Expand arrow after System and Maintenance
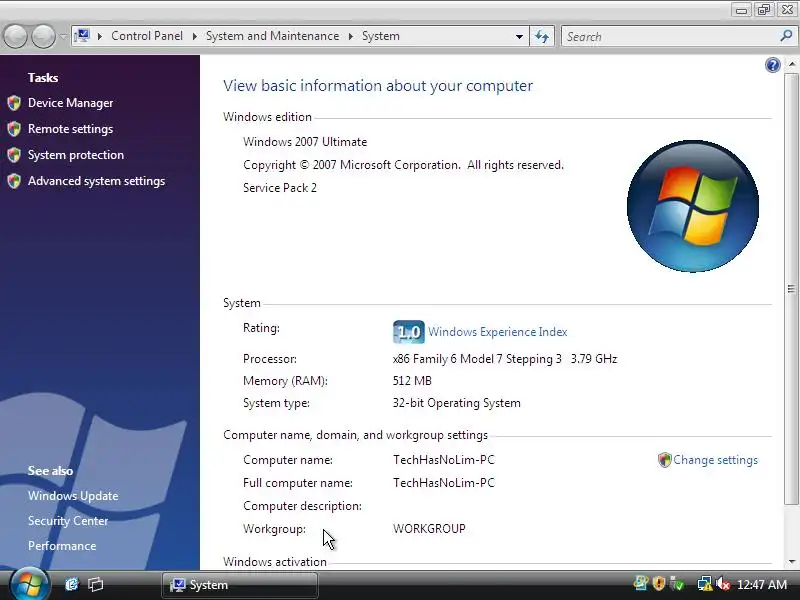 click(x=351, y=36)
